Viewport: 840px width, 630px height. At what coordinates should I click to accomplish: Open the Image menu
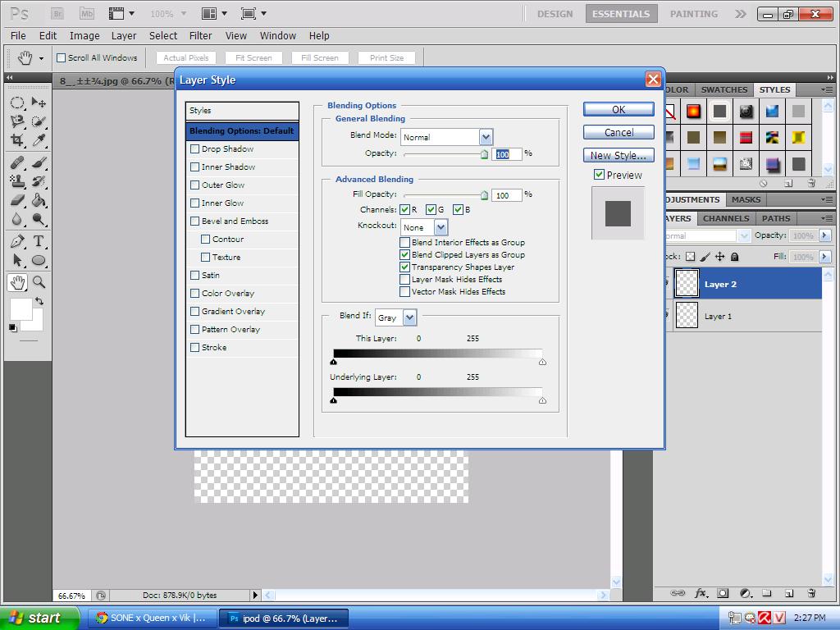pos(84,36)
